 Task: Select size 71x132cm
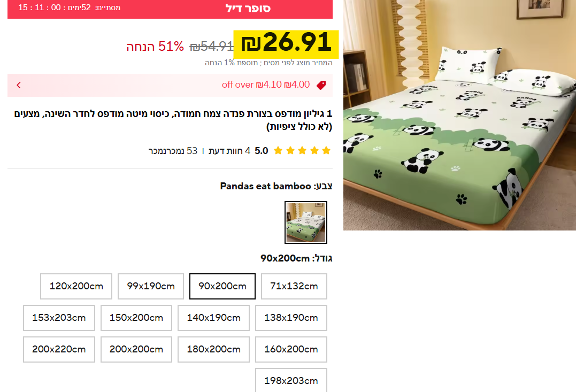[x=294, y=286]
